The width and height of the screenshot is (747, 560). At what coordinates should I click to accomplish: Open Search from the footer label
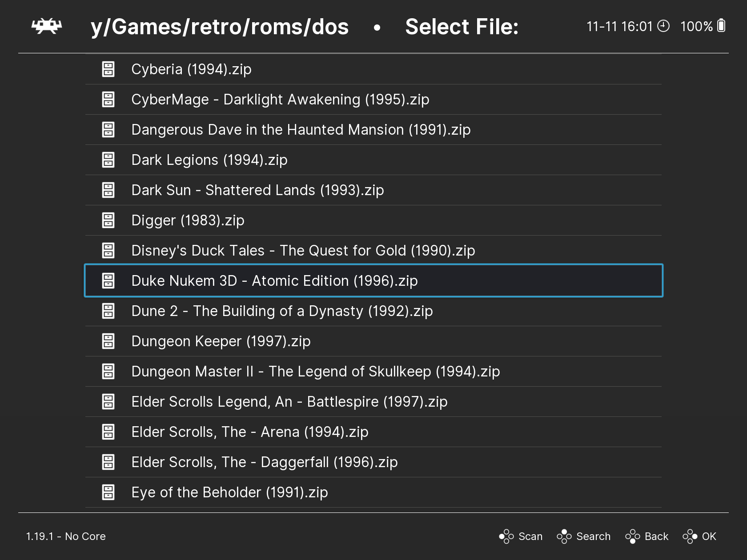point(593,536)
